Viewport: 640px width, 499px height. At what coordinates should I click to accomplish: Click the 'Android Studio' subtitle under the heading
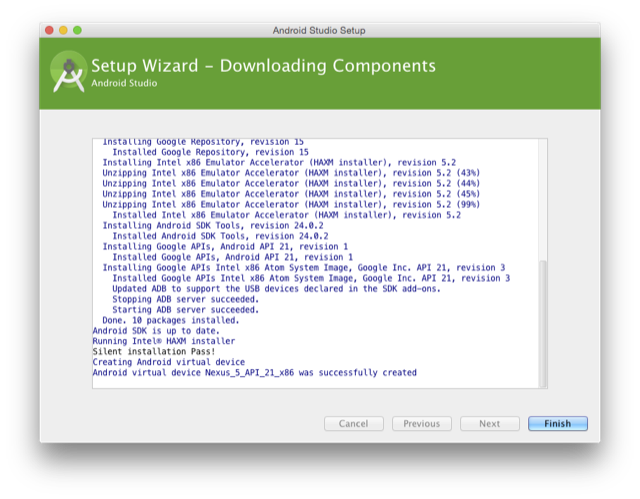click(x=124, y=83)
